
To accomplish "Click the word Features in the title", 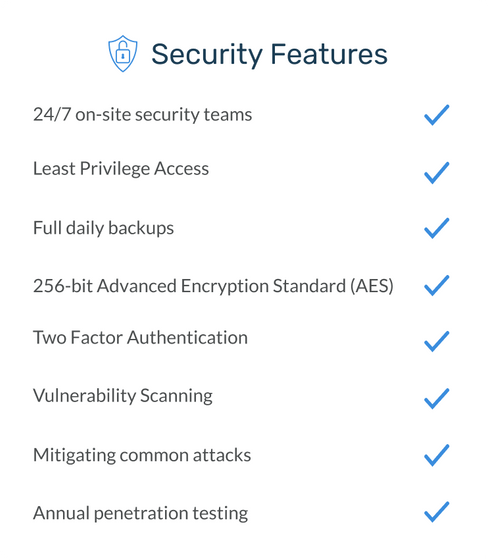I will (x=329, y=54).
